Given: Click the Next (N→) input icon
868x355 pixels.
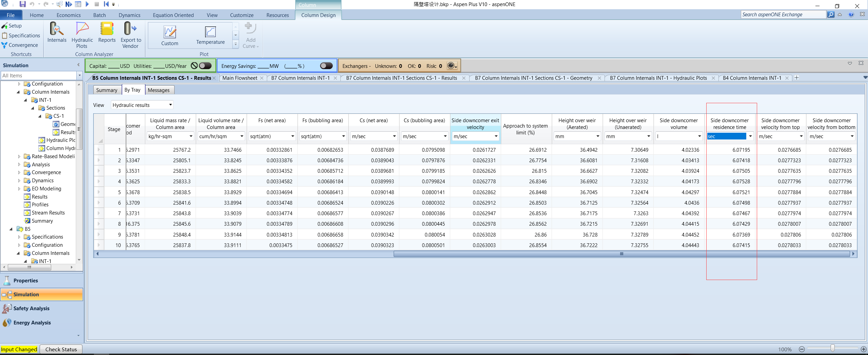Looking at the screenshot, I should [68, 4].
